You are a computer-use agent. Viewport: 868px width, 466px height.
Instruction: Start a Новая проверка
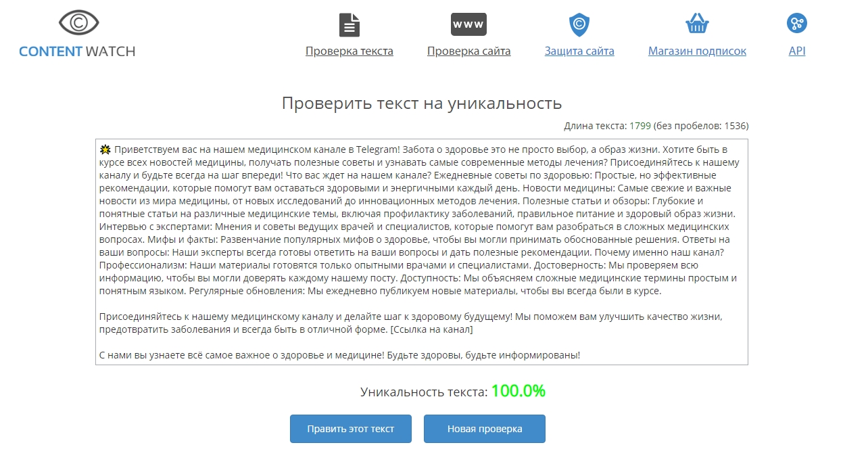click(x=484, y=429)
